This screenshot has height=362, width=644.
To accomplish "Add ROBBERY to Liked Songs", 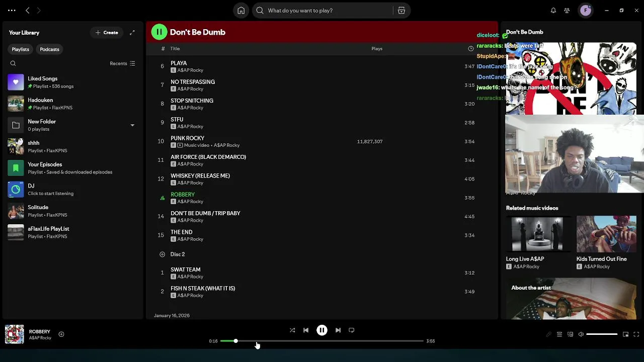I will pos(61,334).
